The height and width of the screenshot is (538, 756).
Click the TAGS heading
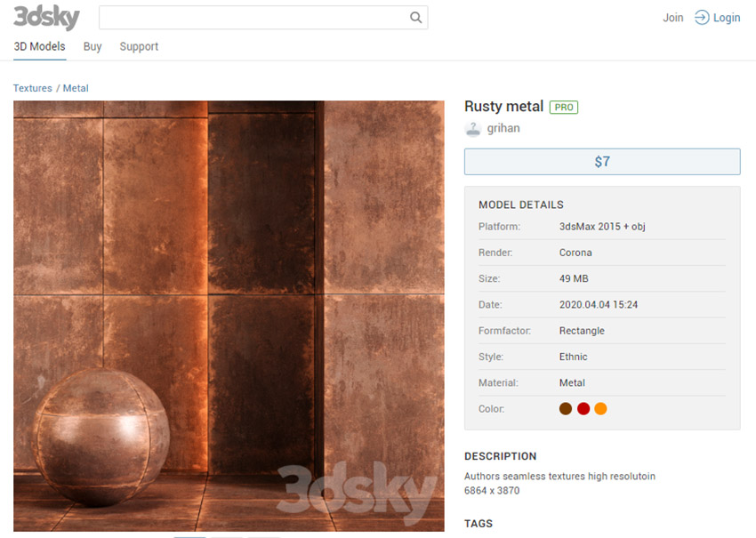click(479, 524)
